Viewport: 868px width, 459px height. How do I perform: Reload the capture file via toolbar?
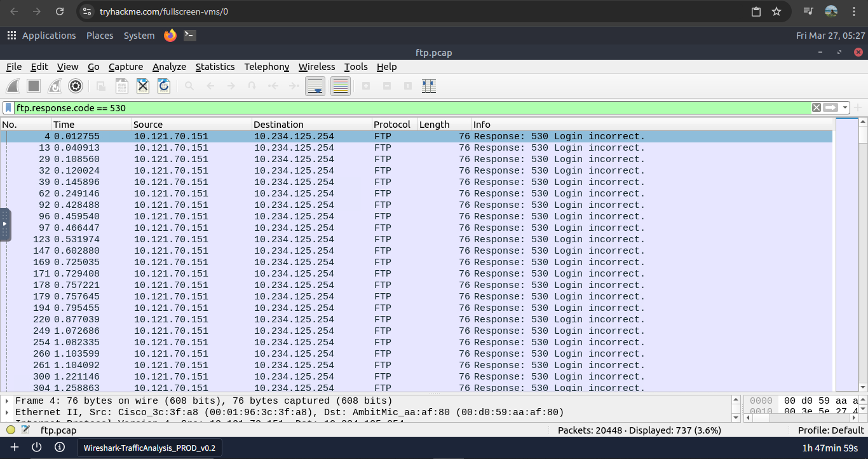(x=164, y=86)
